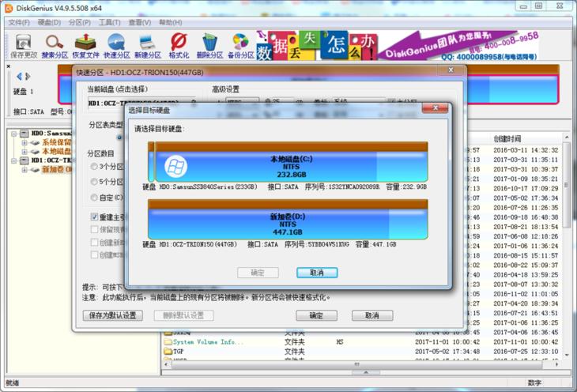This screenshot has height=392, width=577.
Task: Go to next disk with right arrow
Action: tap(28, 76)
